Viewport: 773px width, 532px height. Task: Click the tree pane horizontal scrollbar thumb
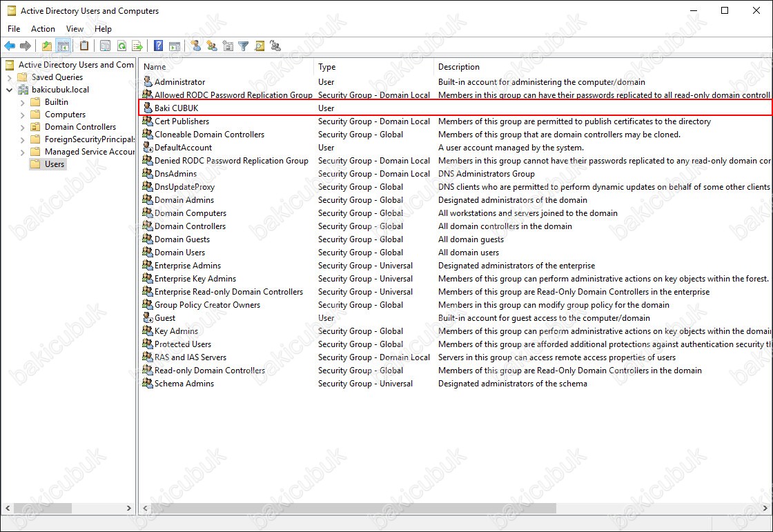[42, 508]
